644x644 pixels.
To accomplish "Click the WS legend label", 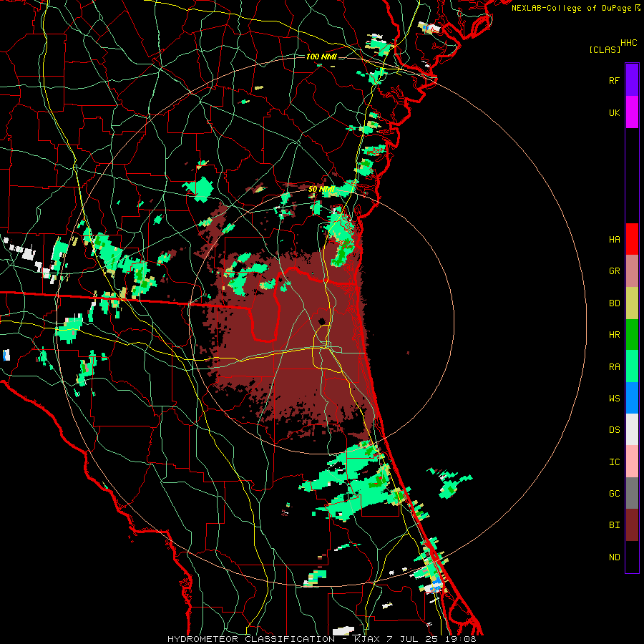I will pos(614,399).
